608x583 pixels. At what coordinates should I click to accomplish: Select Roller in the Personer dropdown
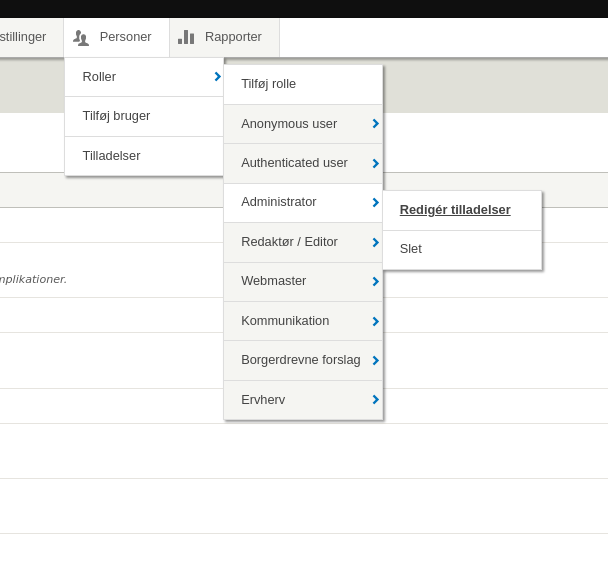click(100, 77)
